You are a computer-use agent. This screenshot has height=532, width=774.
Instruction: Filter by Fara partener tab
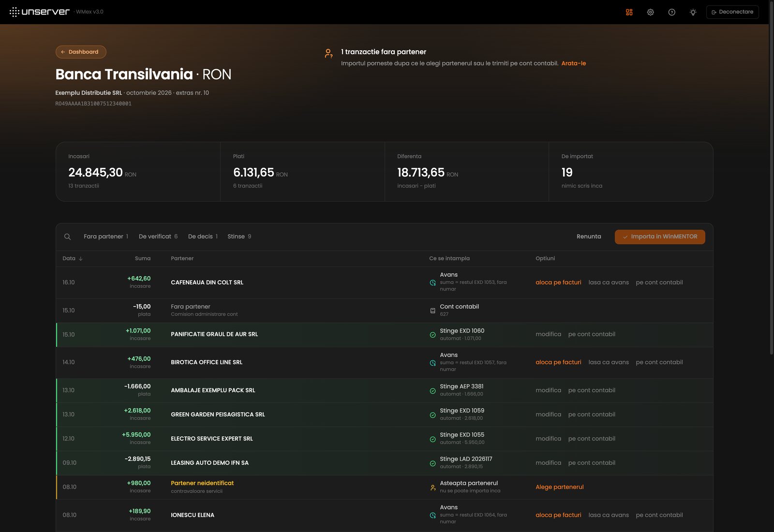pyautogui.click(x=106, y=236)
